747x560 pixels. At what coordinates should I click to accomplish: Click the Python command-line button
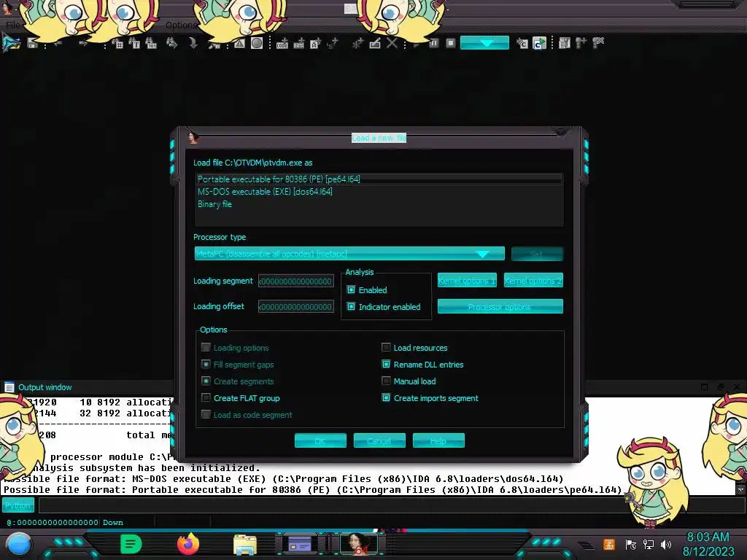pos(18,505)
